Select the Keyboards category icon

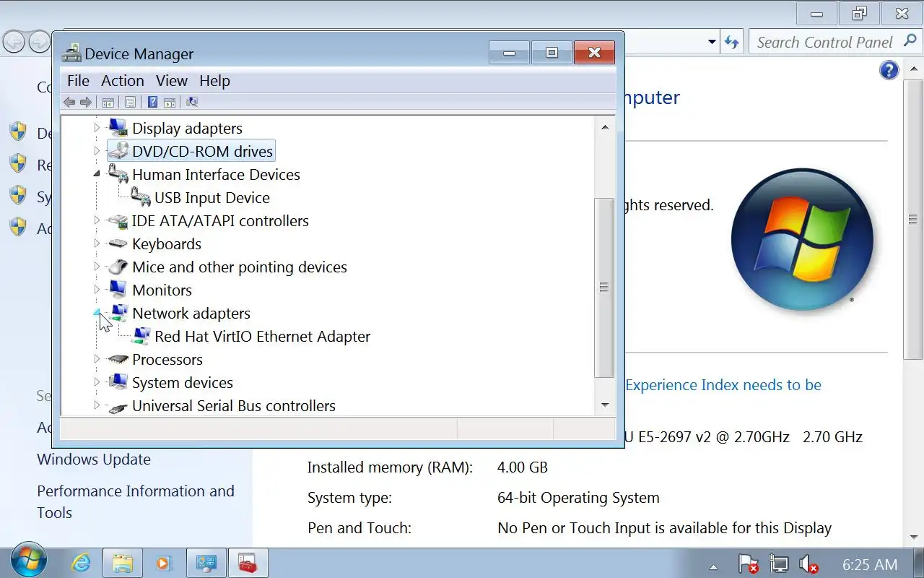[x=118, y=243]
